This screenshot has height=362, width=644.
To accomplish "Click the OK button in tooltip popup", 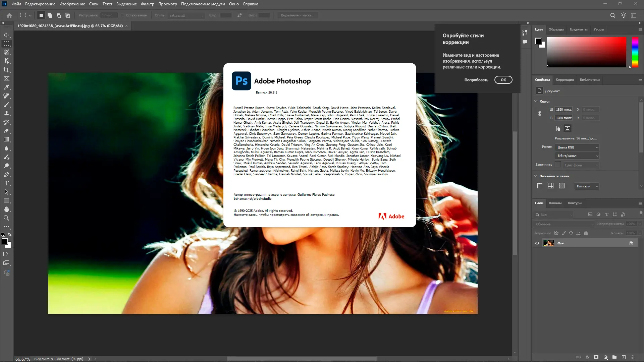I will pyautogui.click(x=503, y=80).
